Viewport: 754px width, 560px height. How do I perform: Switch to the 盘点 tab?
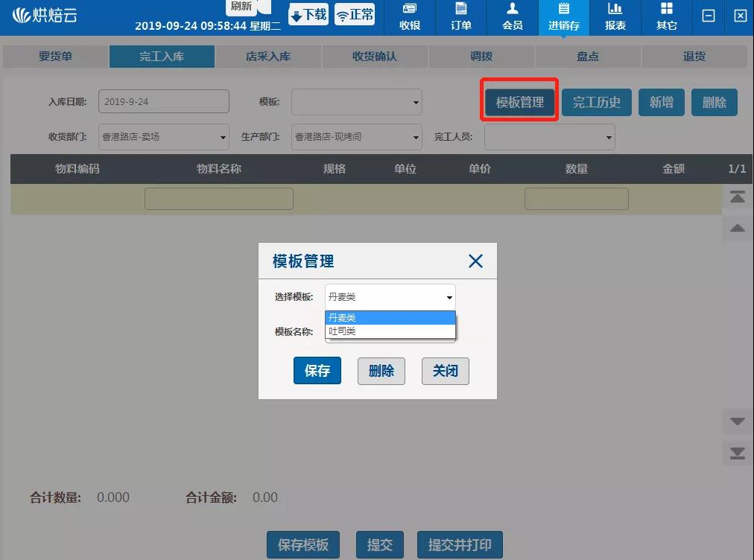point(588,56)
